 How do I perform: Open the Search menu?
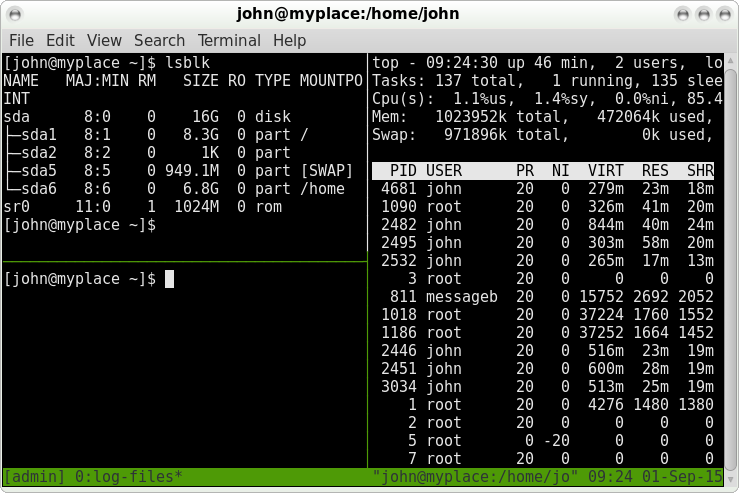point(159,40)
